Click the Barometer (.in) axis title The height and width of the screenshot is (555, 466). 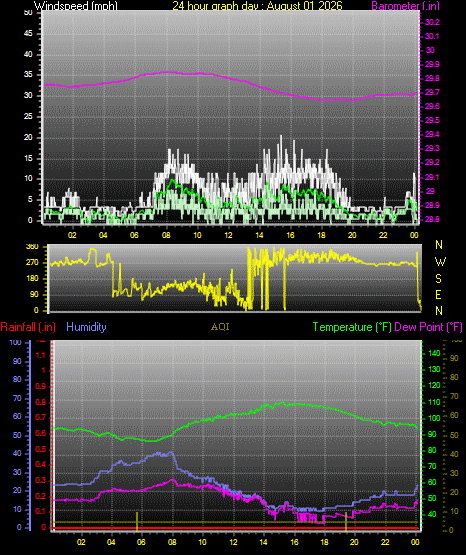pos(405,5)
